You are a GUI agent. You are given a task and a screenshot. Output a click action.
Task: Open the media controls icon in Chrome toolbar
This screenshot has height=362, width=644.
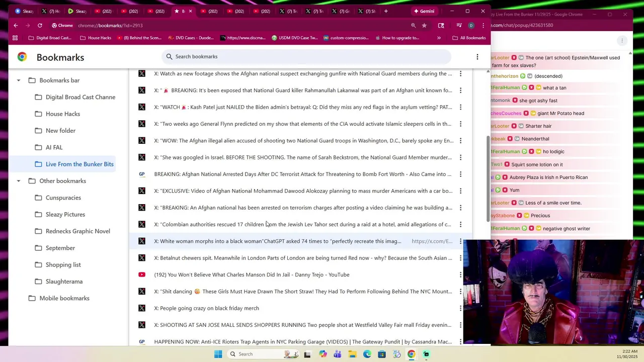tap(459, 25)
